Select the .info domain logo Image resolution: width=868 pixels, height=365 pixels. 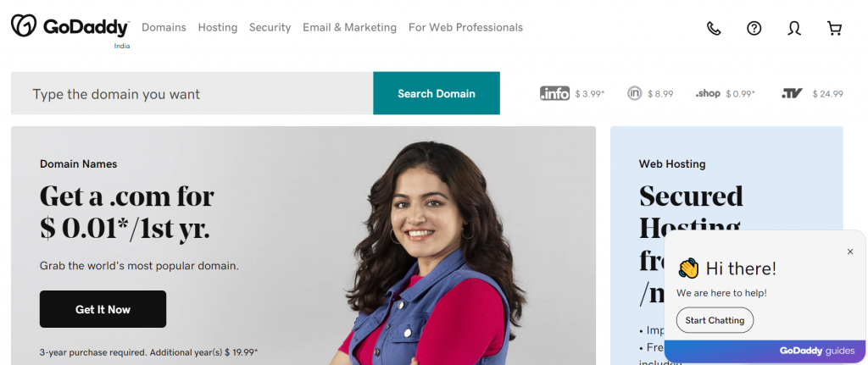click(x=554, y=93)
